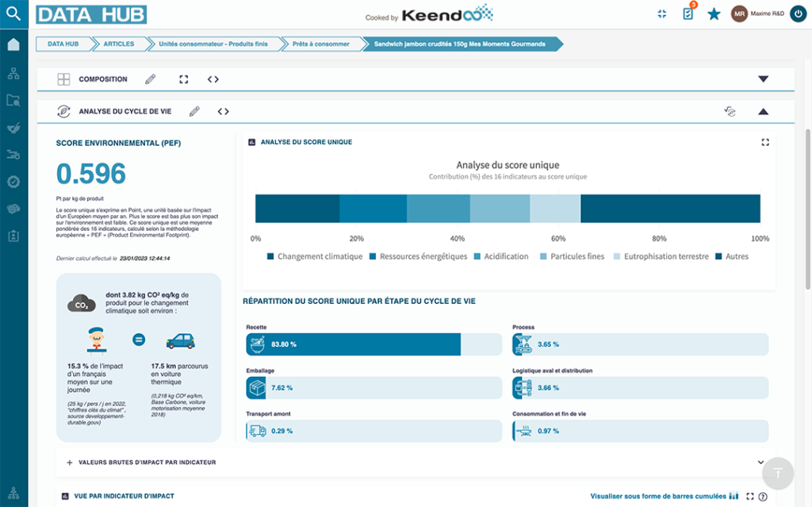Navigate to ARTICLES breadcrumb

[x=119, y=44]
